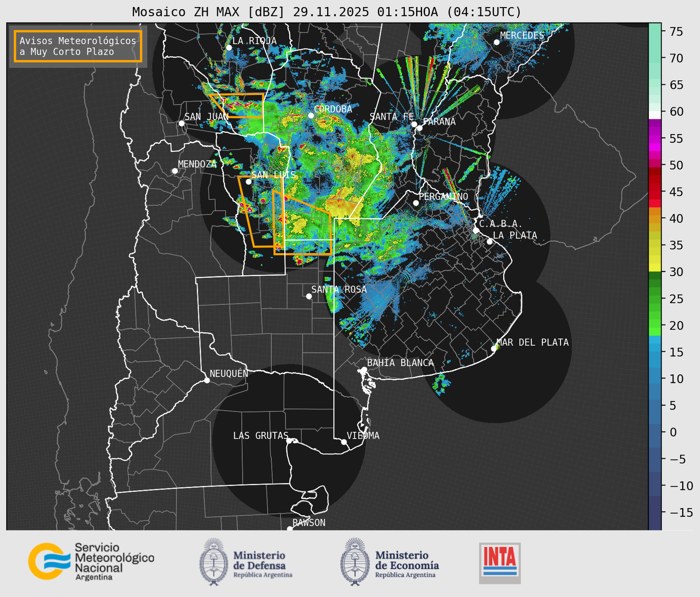Click the PARANA city marker dot

coord(420,128)
